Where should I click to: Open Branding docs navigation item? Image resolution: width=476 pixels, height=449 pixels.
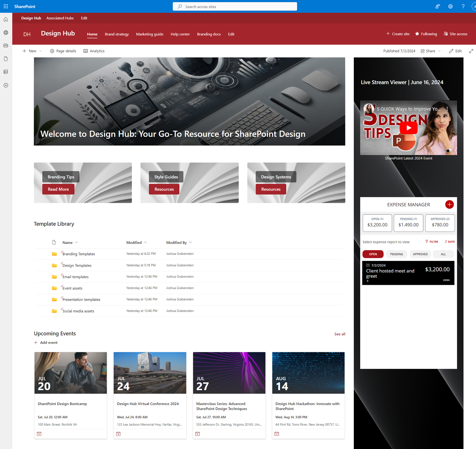209,34
